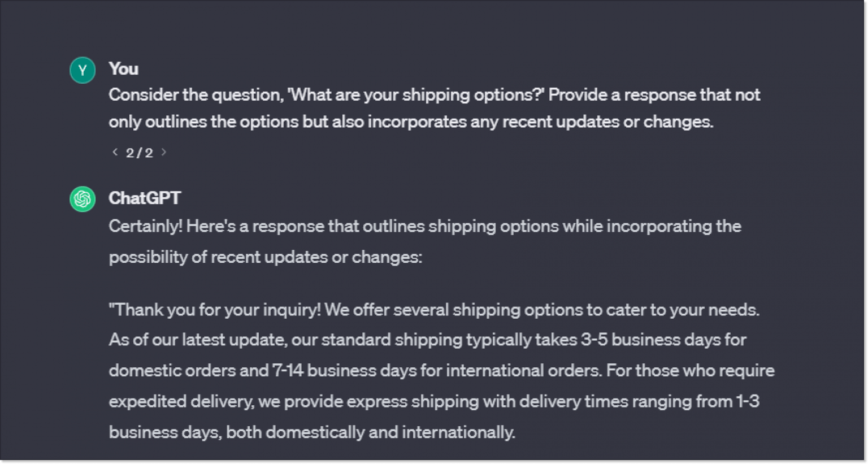Click the right chevron beside the version counter
The width and height of the screenshot is (868, 464).
[164, 152]
